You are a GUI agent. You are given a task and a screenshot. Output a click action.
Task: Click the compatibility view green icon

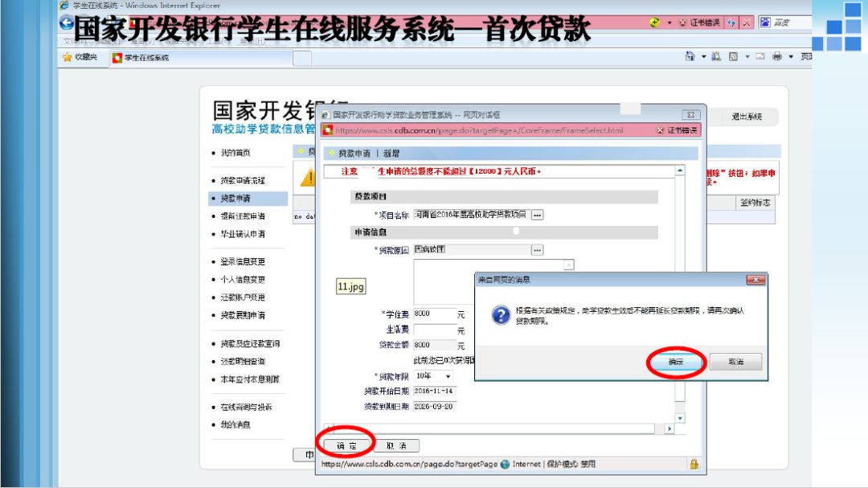point(655,23)
